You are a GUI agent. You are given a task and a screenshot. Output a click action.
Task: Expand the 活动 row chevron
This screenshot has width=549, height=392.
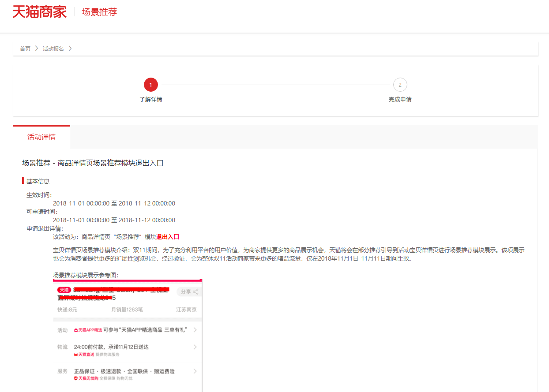[x=196, y=330]
